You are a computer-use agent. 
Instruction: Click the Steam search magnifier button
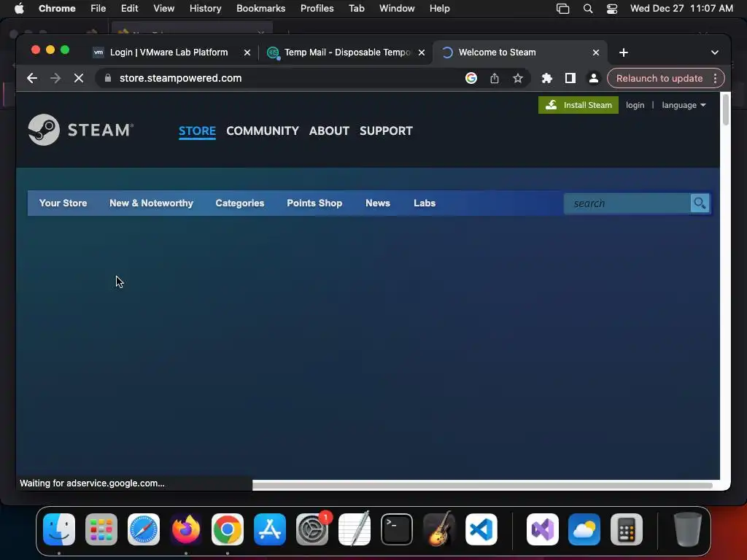(700, 203)
